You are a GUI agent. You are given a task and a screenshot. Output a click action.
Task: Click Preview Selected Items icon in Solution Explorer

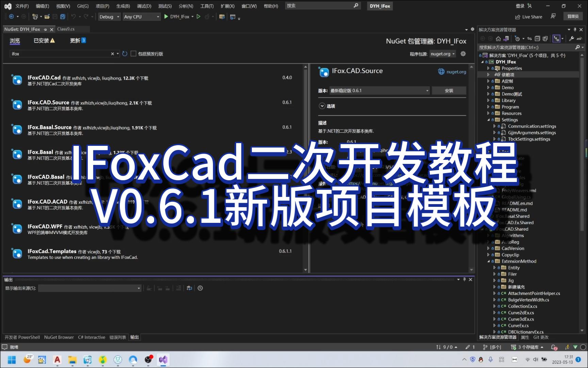pyautogui.click(x=579, y=39)
